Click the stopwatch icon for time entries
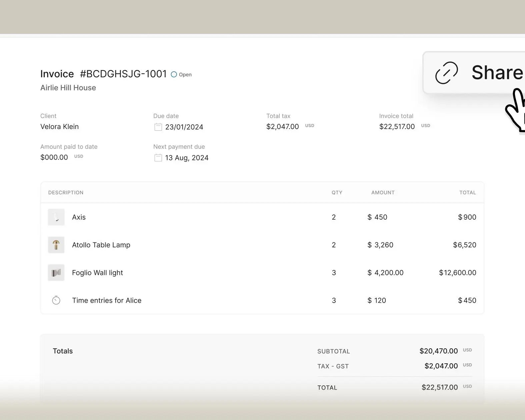 point(56,300)
